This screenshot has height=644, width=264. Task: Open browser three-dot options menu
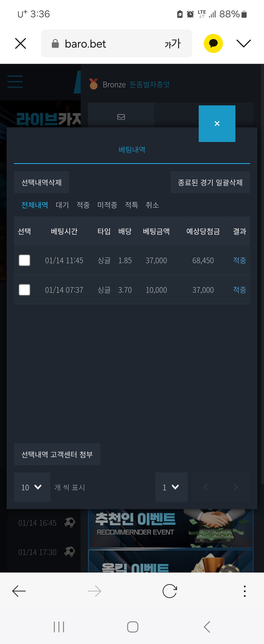[244, 591]
